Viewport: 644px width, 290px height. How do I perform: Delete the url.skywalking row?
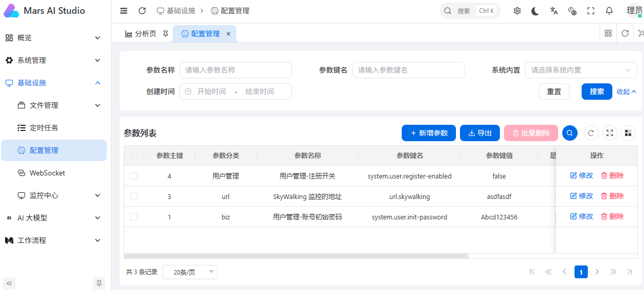pos(612,196)
